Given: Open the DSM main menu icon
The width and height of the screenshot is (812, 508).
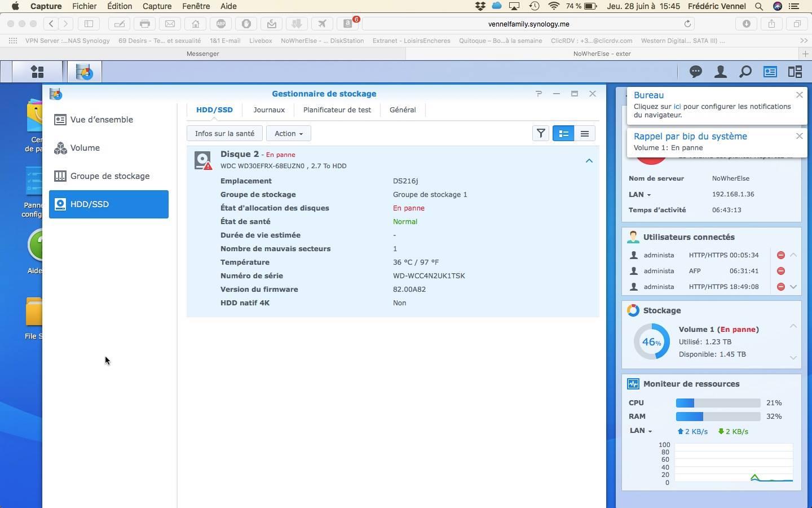Looking at the screenshot, I should coord(37,72).
